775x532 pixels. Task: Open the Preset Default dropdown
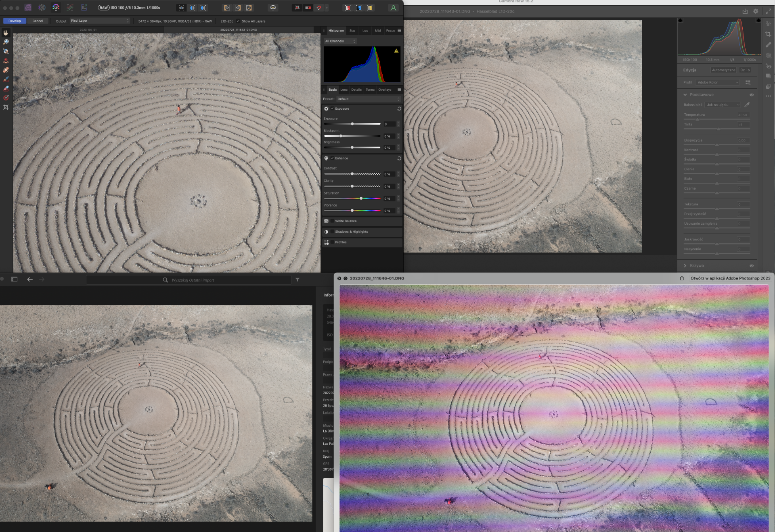[x=368, y=99]
